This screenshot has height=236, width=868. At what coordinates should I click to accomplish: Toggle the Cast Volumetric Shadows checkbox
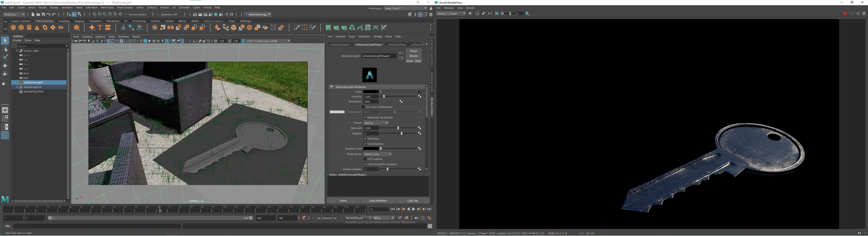click(365, 164)
